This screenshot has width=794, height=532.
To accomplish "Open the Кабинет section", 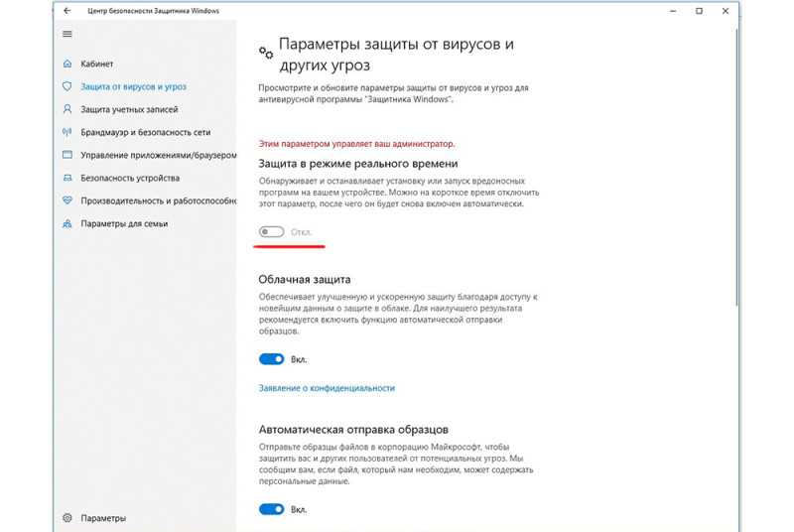I will tap(97, 64).
